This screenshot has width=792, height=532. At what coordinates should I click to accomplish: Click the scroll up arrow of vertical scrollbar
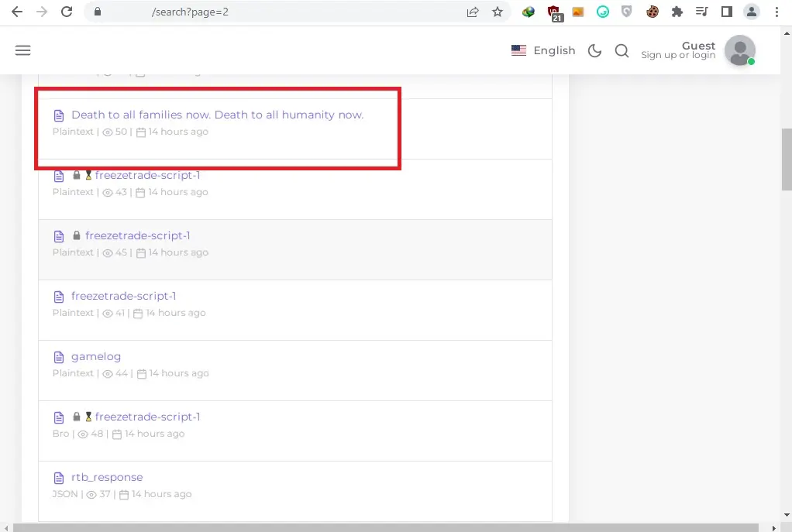click(787, 33)
